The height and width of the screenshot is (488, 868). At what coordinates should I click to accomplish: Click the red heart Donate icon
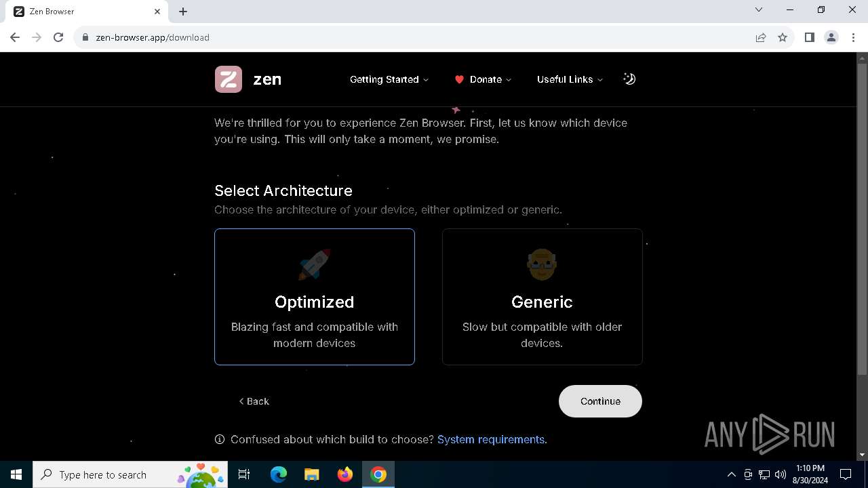tap(459, 79)
